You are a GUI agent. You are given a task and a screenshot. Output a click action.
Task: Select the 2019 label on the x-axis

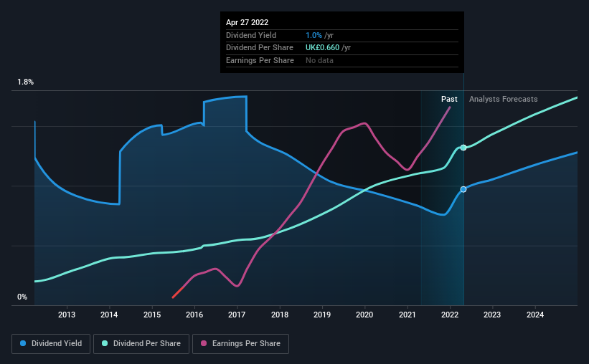coord(322,315)
